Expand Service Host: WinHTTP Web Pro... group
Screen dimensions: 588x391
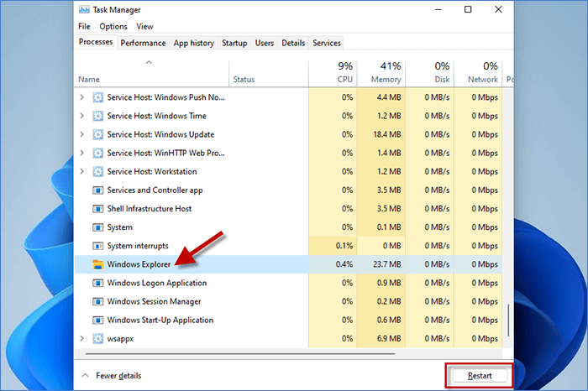pos(81,154)
